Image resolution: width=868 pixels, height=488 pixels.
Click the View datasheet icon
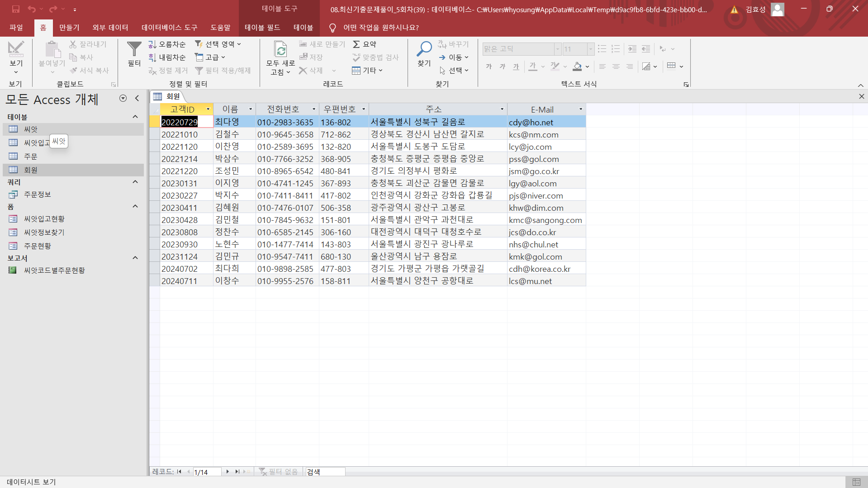pos(16,50)
